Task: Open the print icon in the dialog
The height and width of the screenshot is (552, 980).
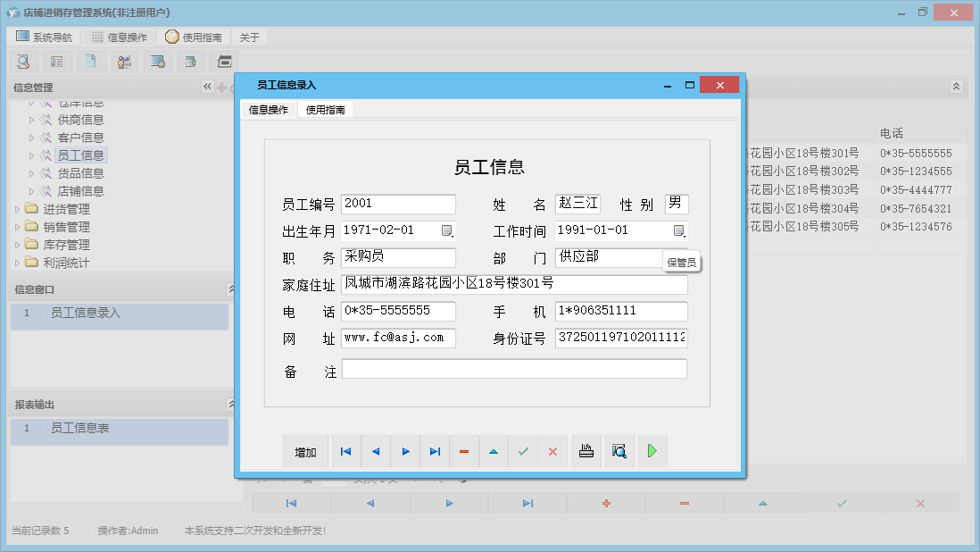Action: click(x=586, y=451)
